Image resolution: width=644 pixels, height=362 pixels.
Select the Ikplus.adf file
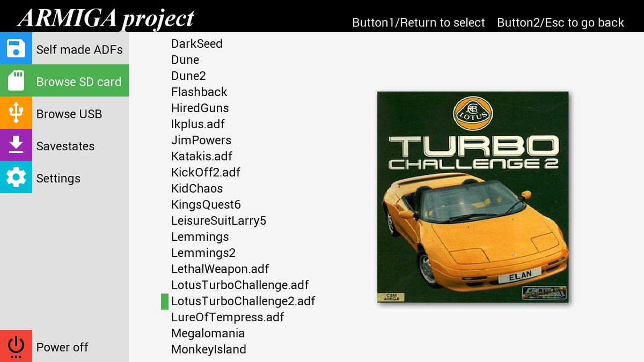tap(198, 124)
